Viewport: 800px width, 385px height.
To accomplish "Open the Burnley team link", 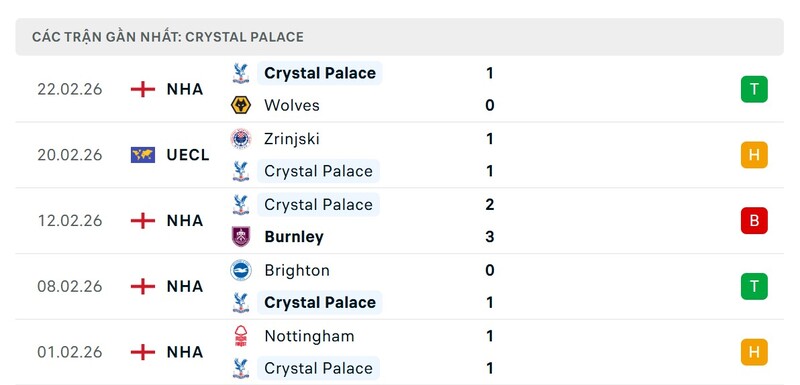I will [294, 237].
